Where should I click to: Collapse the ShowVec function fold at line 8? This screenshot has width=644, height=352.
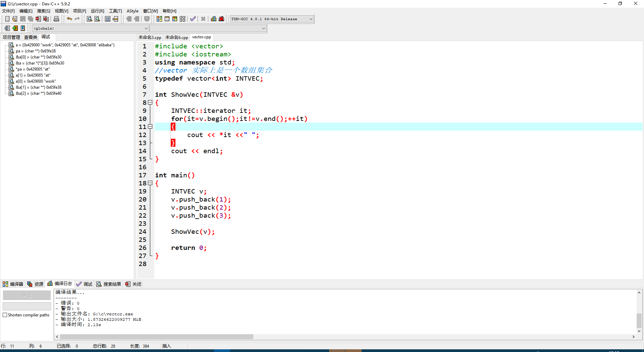tap(150, 102)
